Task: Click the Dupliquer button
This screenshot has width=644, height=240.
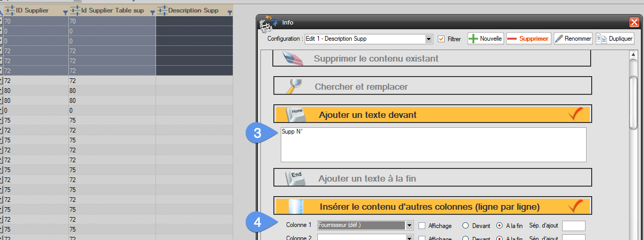Action: click(x=615, y=39)
